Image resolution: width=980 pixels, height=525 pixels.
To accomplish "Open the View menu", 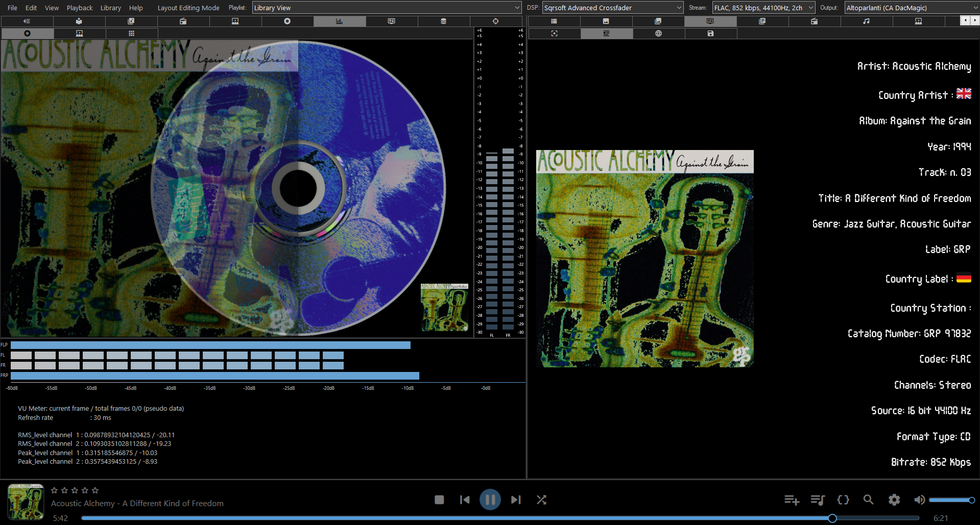I will 52,8.
